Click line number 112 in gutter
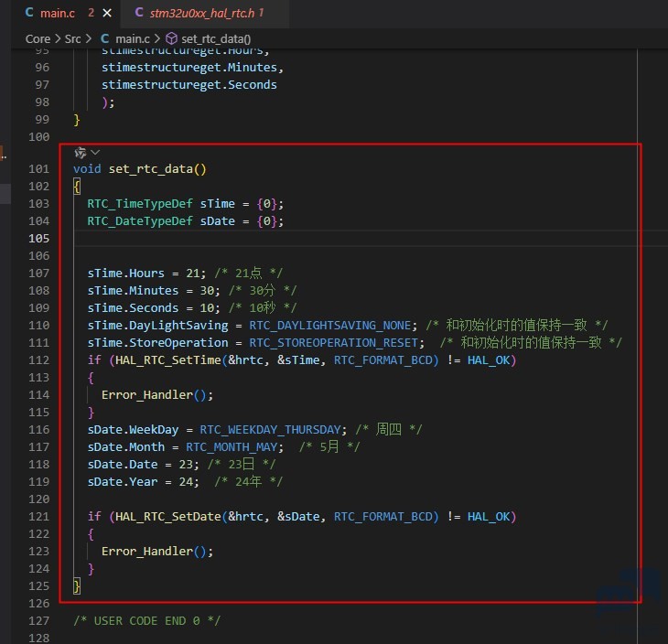The image size is (668, 644). [38, 360]
